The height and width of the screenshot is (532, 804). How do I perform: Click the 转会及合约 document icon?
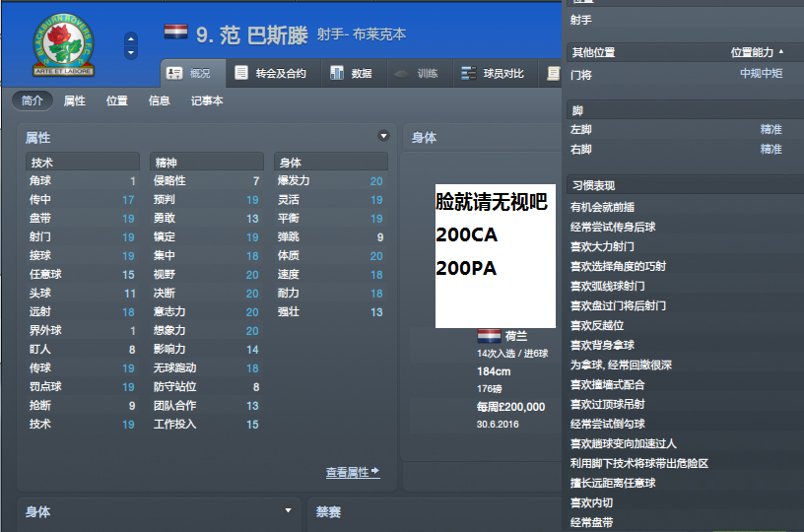coord(241,73)
